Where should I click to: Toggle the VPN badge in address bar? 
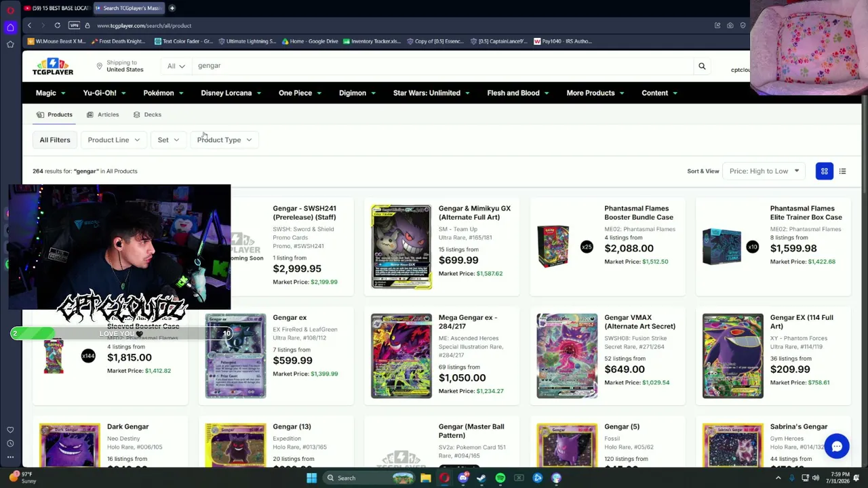[74, 26]
